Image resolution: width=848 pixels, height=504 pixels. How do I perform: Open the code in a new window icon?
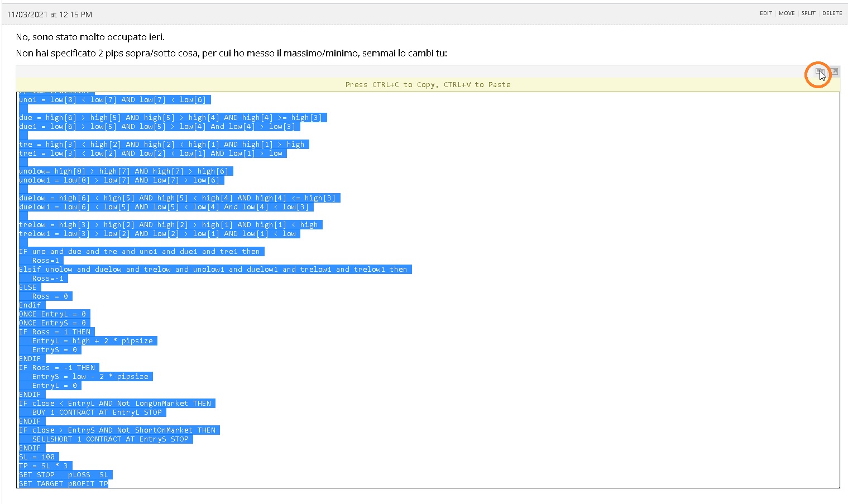point(834,71)
